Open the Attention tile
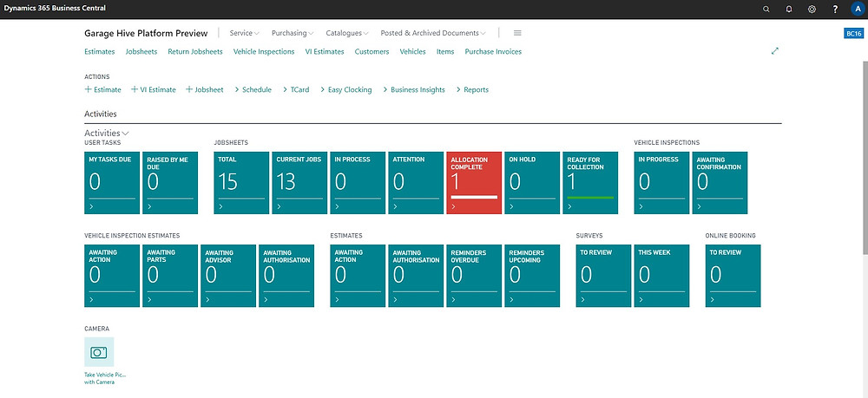Viewport: 868px width, 398px height. [x=416, y=182]
